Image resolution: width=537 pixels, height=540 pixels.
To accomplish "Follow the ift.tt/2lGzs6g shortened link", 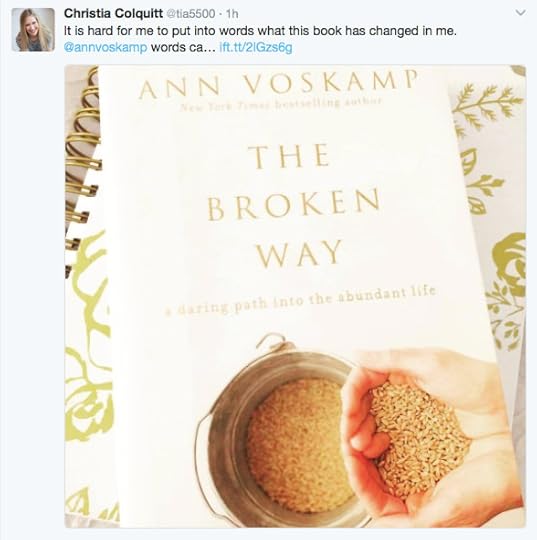I will coord(256,47).
